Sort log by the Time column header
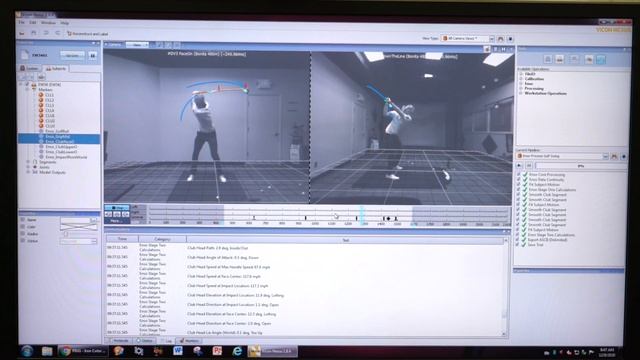The image size is (640, 360). [x=122, y=239]
